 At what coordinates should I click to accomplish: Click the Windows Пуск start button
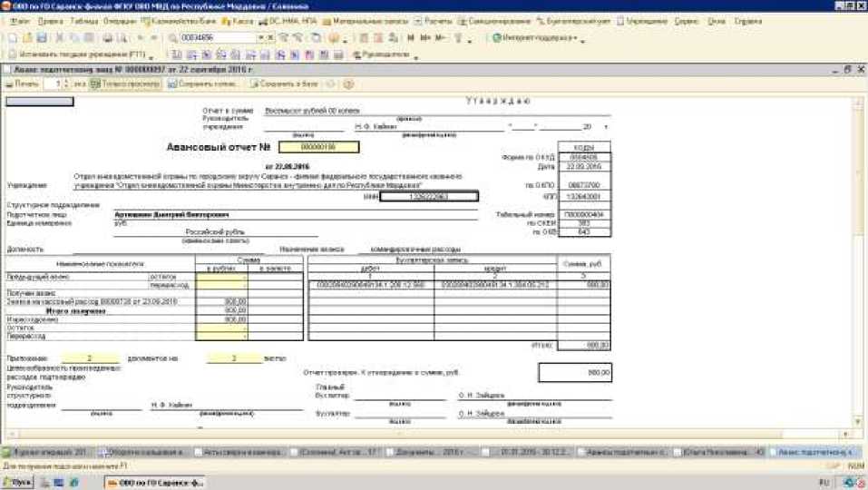coord(17,483)
